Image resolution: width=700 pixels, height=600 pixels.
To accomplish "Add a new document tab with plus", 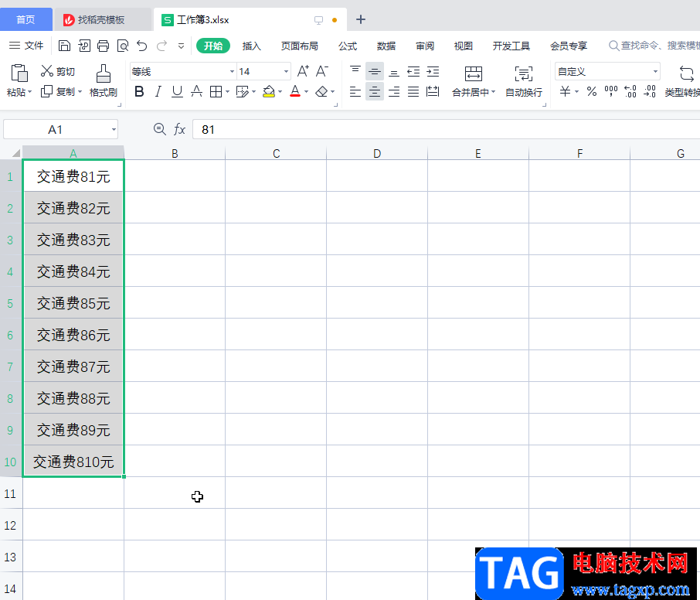I will tap(361, 19).
